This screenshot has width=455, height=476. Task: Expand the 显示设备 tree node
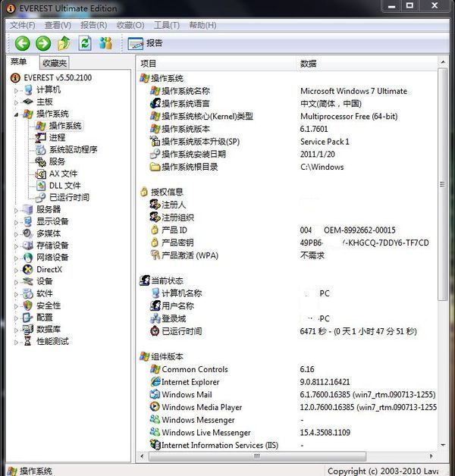tap(16, 222)
